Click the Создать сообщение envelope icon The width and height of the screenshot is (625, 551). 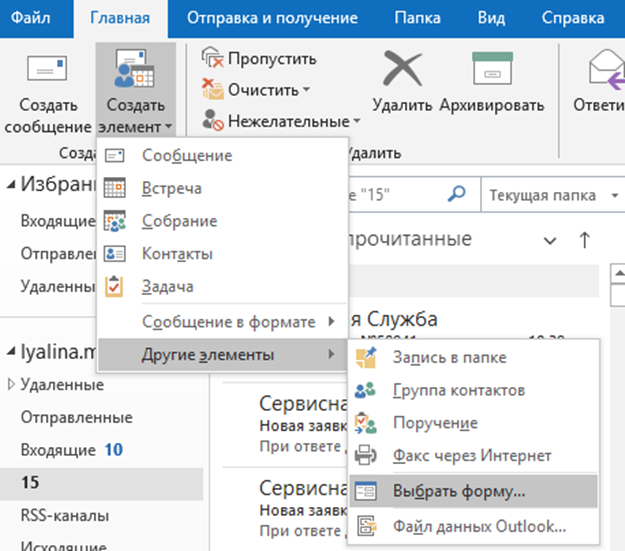tap(47, 68)
